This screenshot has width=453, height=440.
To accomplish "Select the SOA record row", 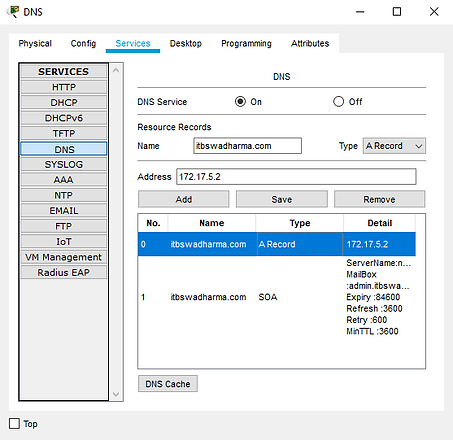I will click(x=277, y=297).
